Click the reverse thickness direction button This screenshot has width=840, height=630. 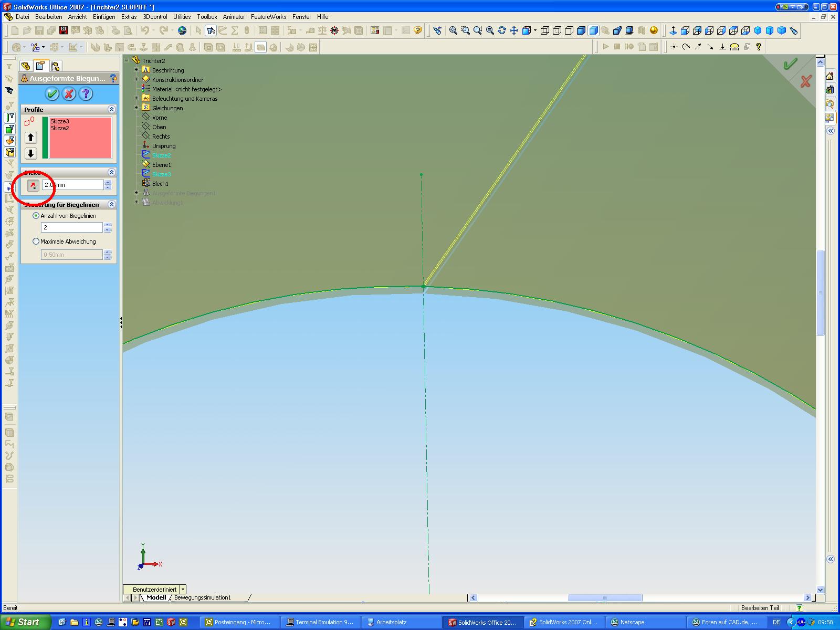pos(33,185)
